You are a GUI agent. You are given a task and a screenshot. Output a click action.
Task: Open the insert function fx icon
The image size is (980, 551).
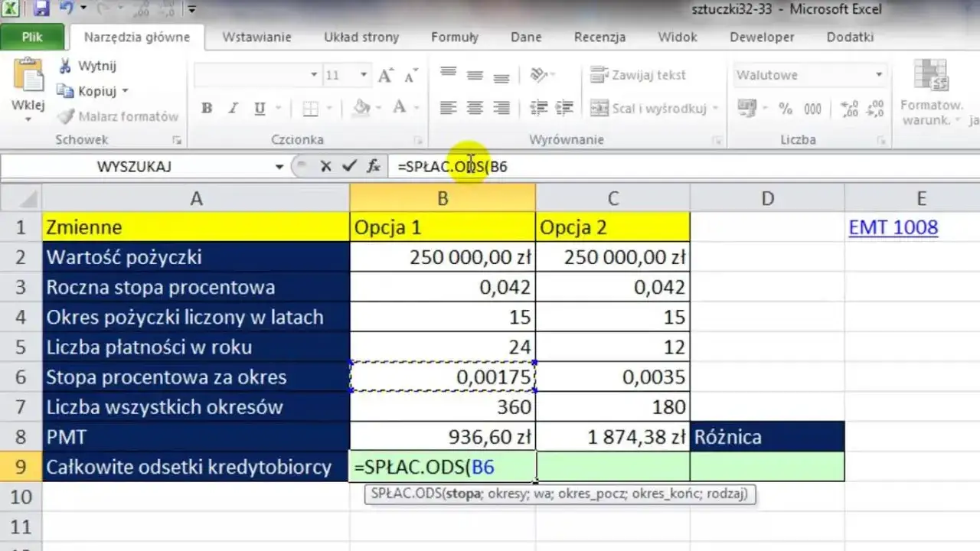coord(373,165)
